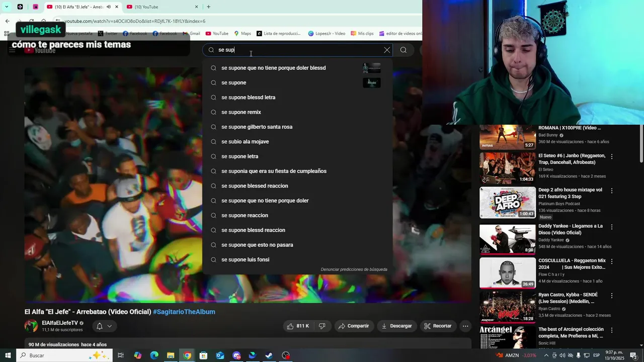Pick suggestion 'se supone blessd letra'
The image size is (644, 362).
(297, 98)
